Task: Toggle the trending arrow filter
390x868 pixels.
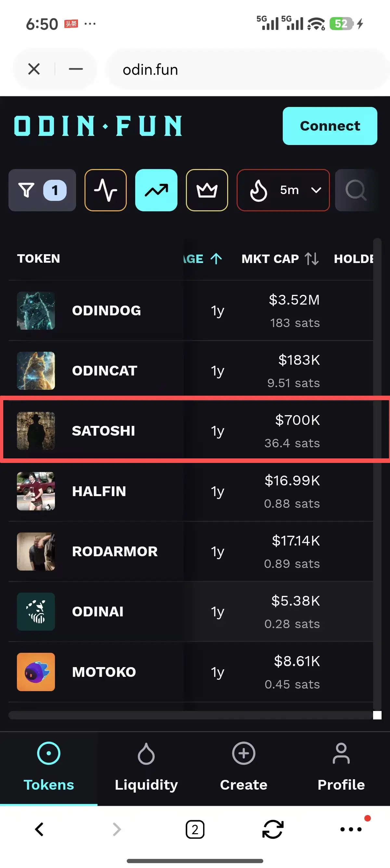Action: (156, 190)
